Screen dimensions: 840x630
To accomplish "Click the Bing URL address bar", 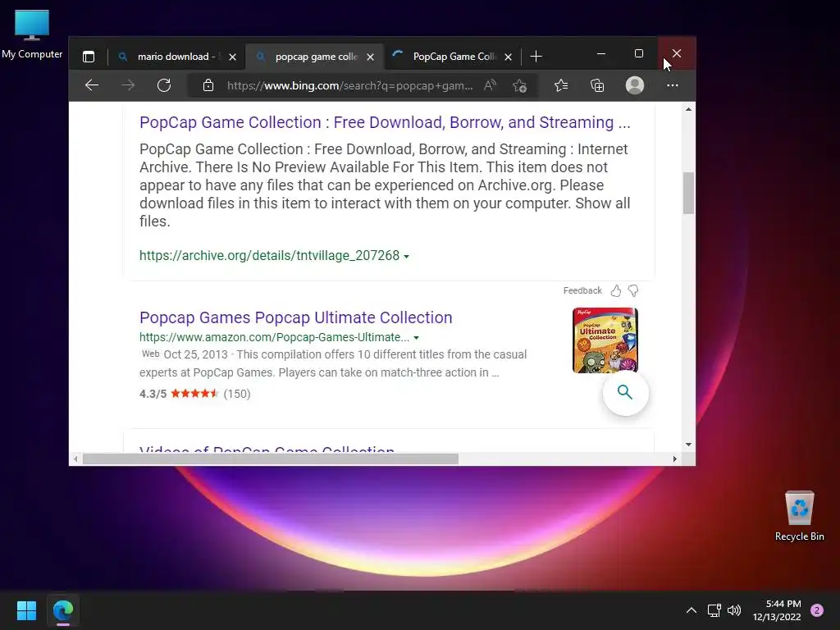I will tap(349, 85).
